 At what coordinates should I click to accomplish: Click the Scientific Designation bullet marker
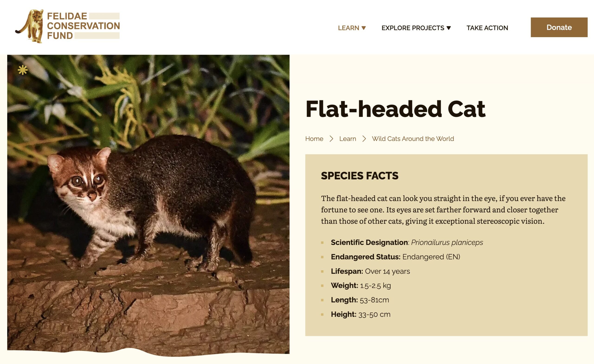tap(322, 242)
